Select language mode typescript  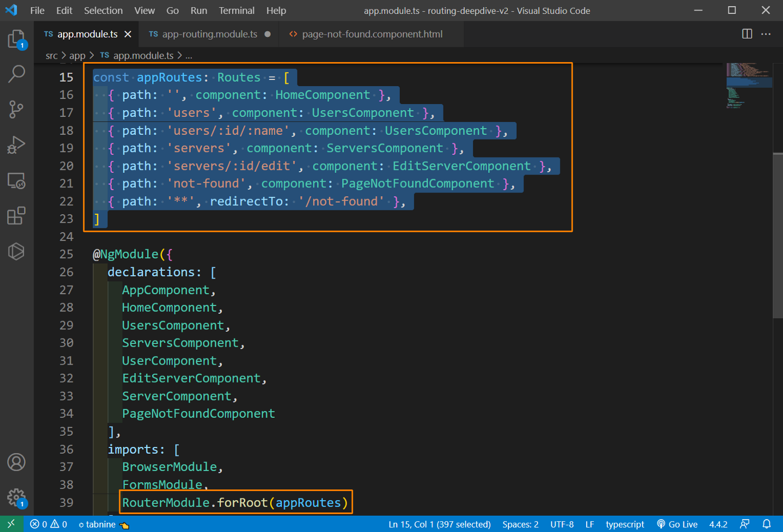coord(625,524)
